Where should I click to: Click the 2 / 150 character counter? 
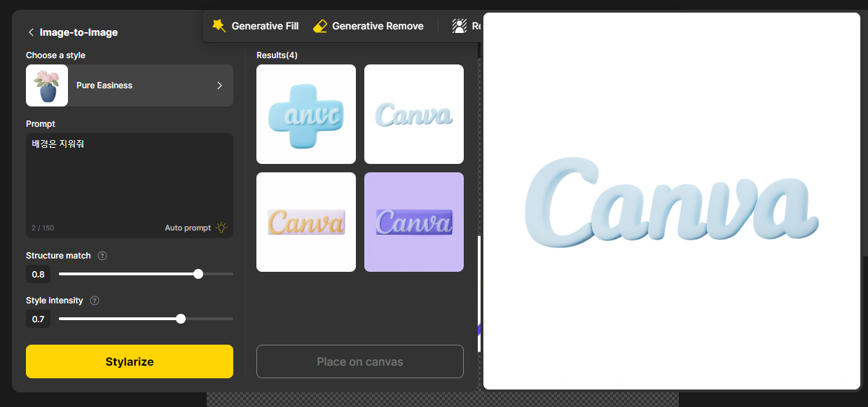(x=43, y=228)
